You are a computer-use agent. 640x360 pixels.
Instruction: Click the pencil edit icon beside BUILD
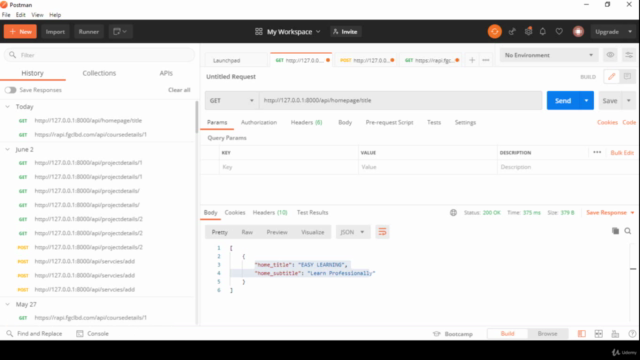(x=611, y=77)
